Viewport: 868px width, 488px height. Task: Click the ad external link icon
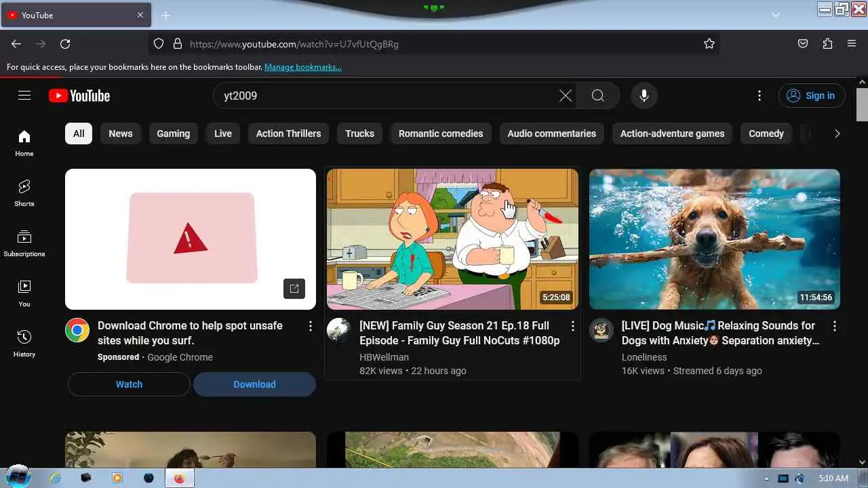pos(294,288)
